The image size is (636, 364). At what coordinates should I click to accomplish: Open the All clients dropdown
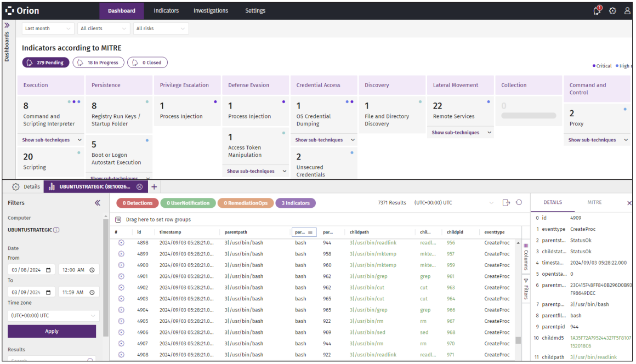click(104, 29)
